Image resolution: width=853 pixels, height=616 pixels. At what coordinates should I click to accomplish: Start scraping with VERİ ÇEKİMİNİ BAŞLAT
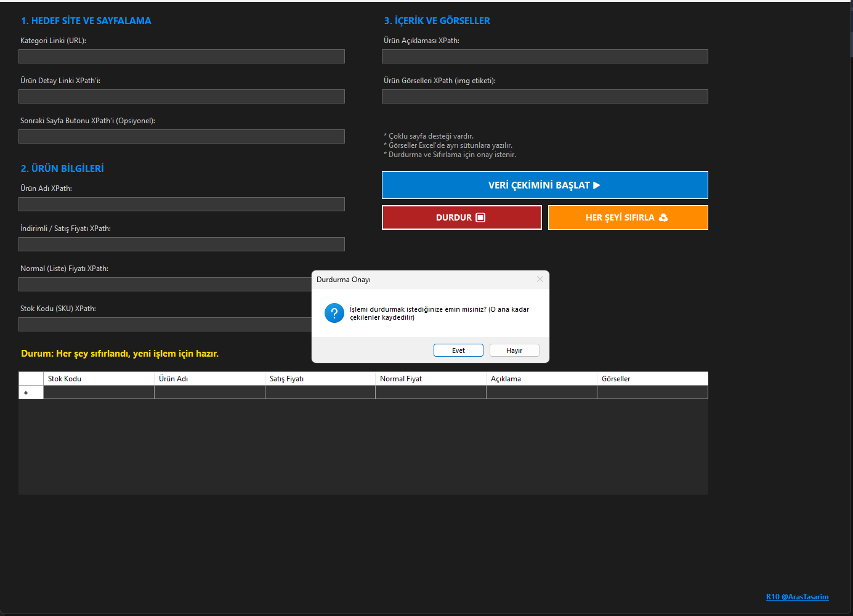(545, 185)
